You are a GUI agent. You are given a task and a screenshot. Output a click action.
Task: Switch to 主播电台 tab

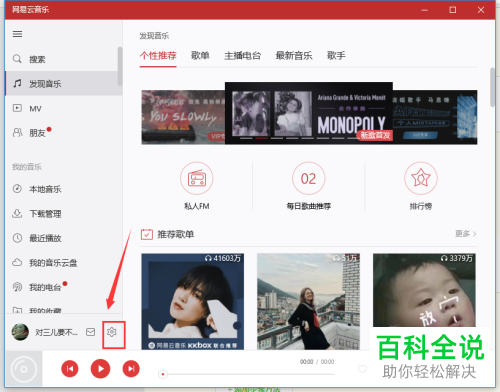point(242,55)
